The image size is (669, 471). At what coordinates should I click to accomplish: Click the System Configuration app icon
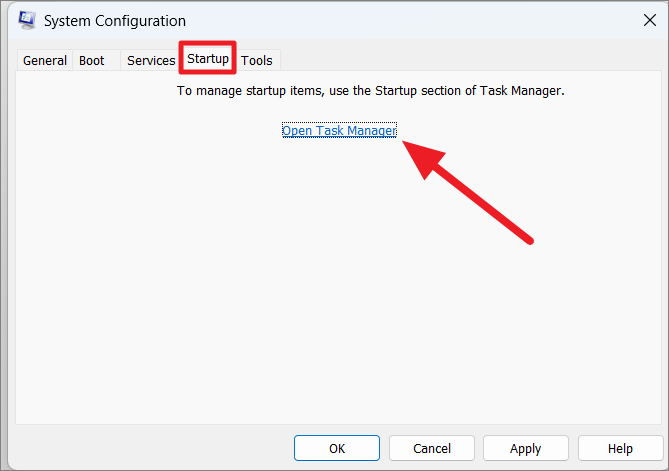click(x=26, y=20)
